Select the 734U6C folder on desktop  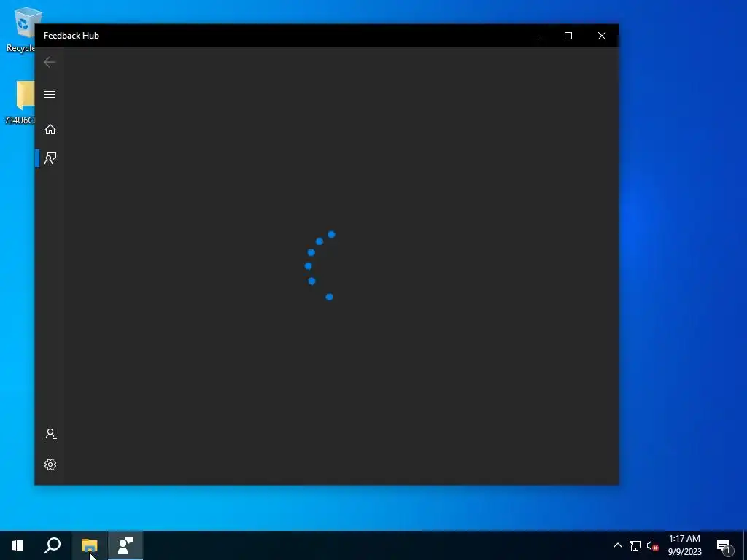20,103
